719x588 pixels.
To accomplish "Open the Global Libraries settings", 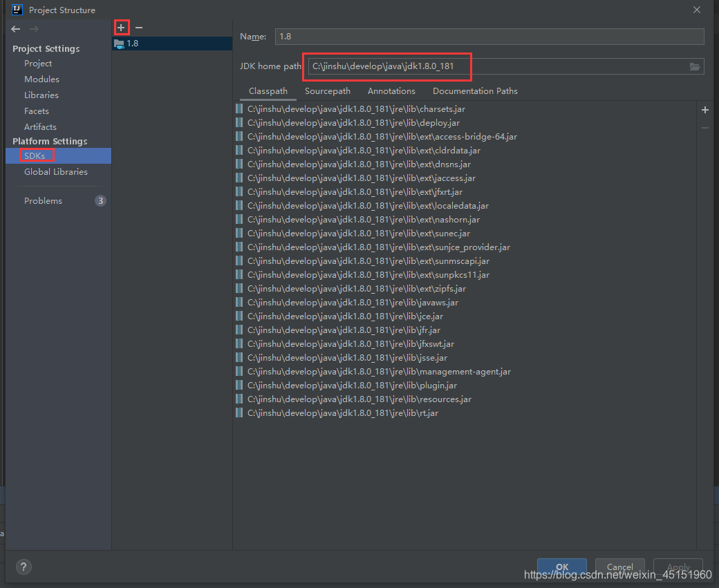I will 55,171.
